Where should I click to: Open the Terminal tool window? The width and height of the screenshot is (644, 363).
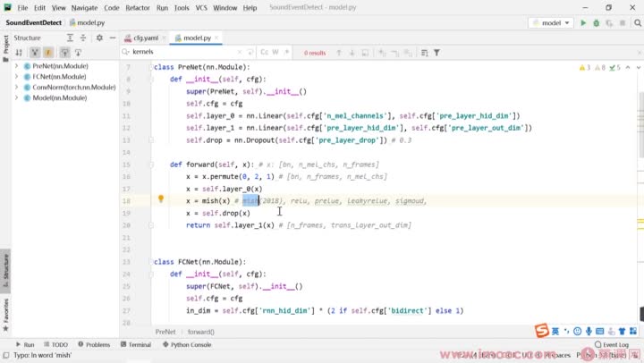point(136,344)
